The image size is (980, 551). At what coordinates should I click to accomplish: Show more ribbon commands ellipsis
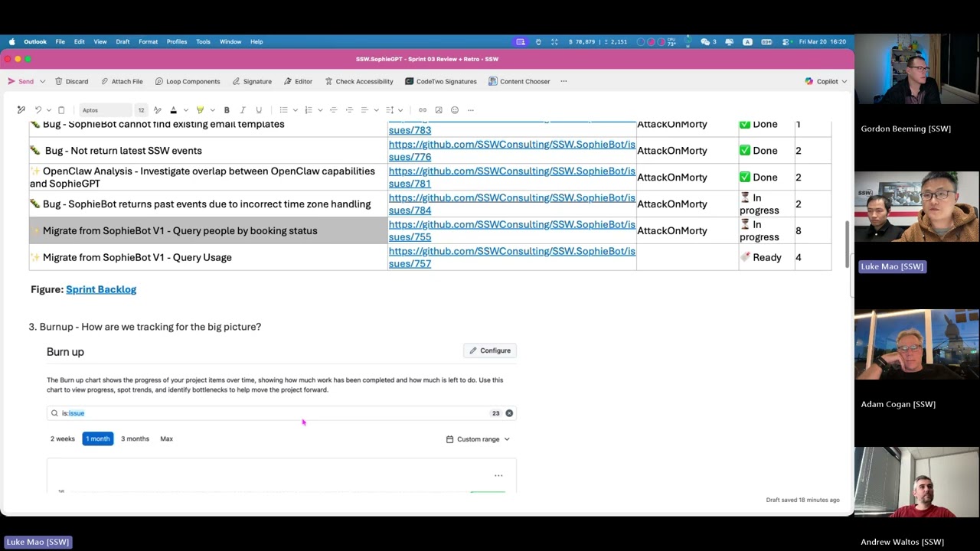point(563,81)
